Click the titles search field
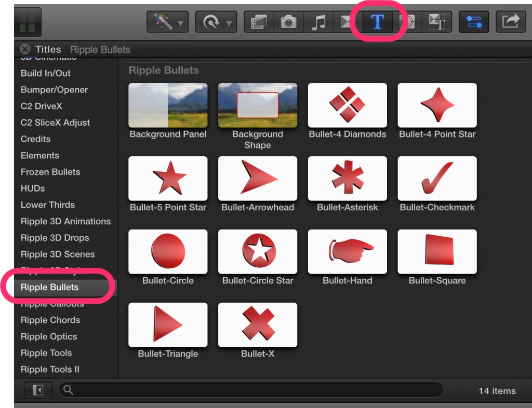Viewport: 532px width, 408px height. [x=251, y=390]
